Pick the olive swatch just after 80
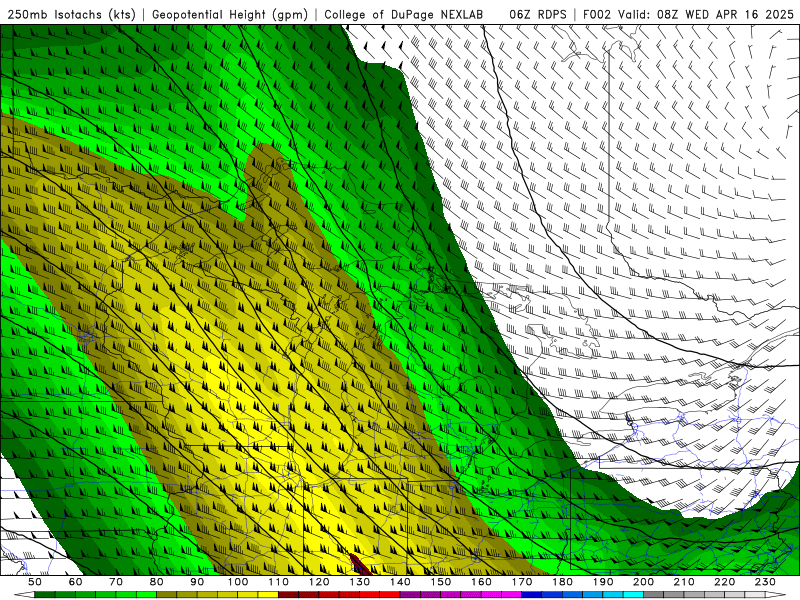 pyautogui.click(x=166, y=595)
